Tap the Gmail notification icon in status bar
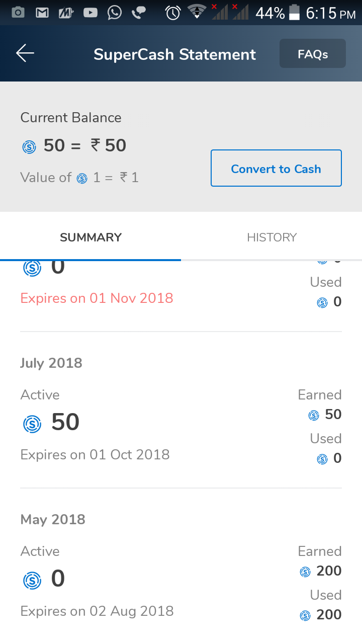Image resolution: width=362 pixels, height=644 pixels. click(x=43, y=13)
